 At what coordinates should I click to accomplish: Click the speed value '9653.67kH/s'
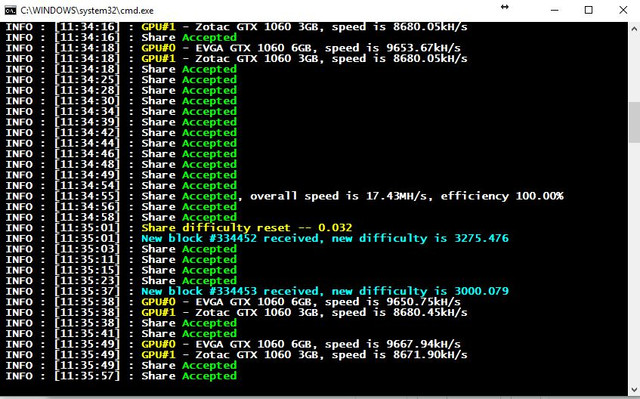[423, 48]
